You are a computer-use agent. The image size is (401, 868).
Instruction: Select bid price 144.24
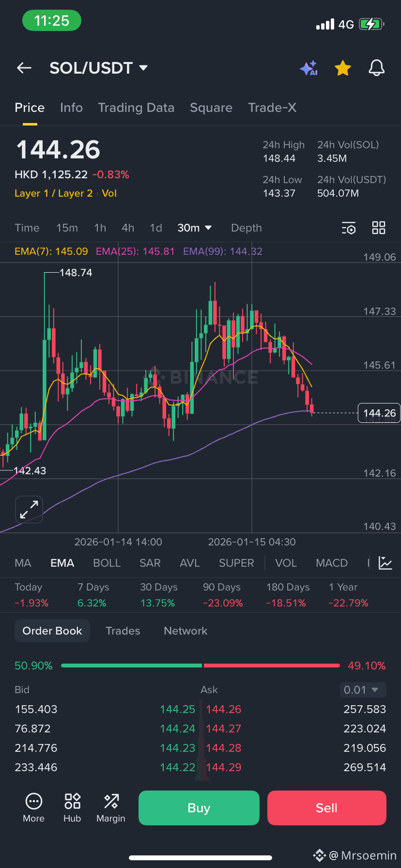tap(177, 728)
